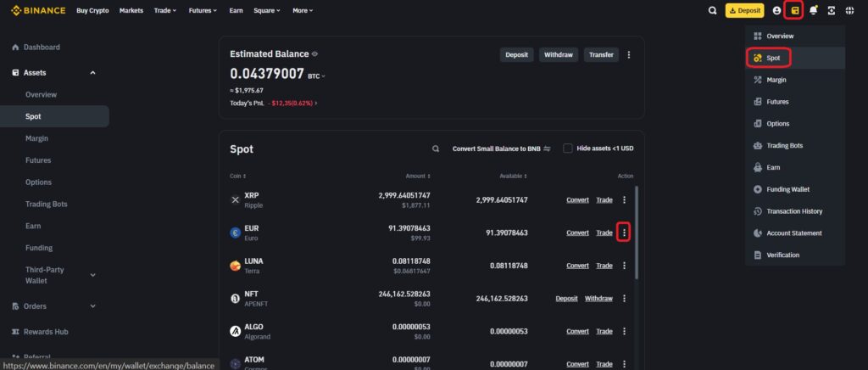Open Futures in the wallet dropdown
Viewport: 868px width, 370px height.
tap(795, 102)
